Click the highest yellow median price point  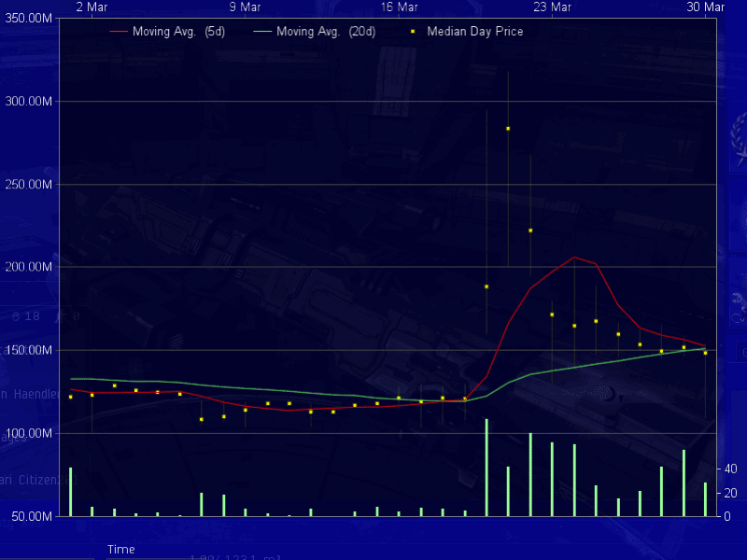click(508, 129)
